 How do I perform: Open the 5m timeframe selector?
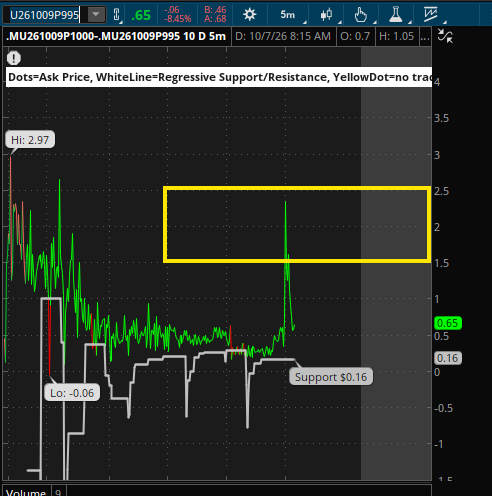288,15
